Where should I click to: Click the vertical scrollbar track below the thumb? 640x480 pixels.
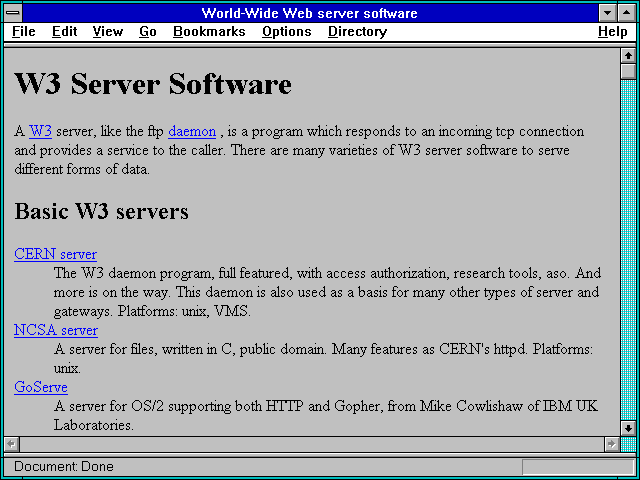click(628, 250)
